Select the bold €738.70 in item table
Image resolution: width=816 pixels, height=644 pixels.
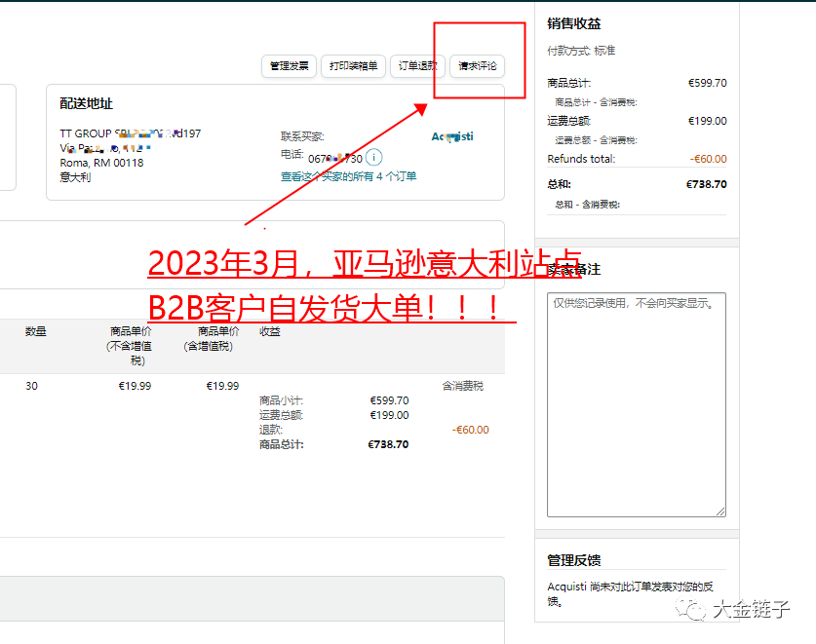[x=388, y=444]
